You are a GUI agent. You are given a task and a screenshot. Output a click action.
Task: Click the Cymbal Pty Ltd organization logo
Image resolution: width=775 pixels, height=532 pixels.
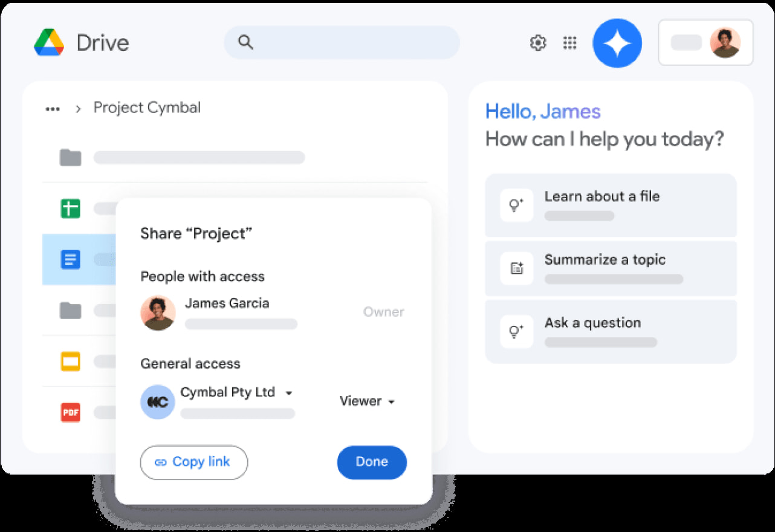(157, 402)
